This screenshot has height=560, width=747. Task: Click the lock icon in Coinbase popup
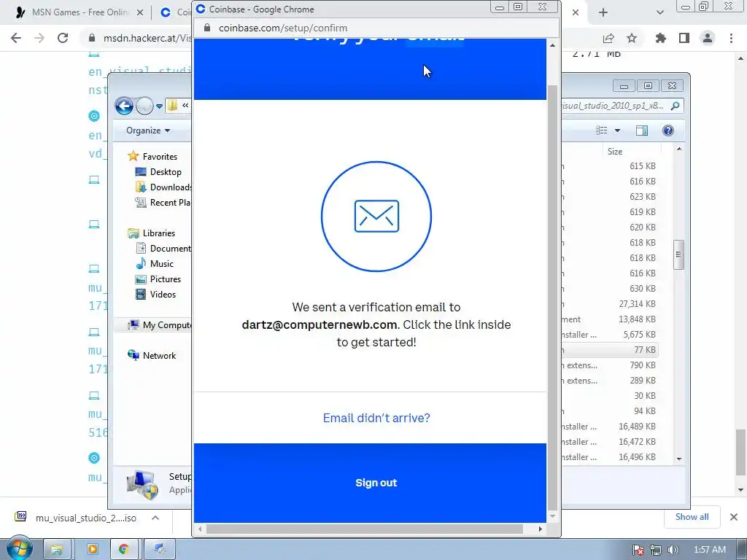coord(206,28)
